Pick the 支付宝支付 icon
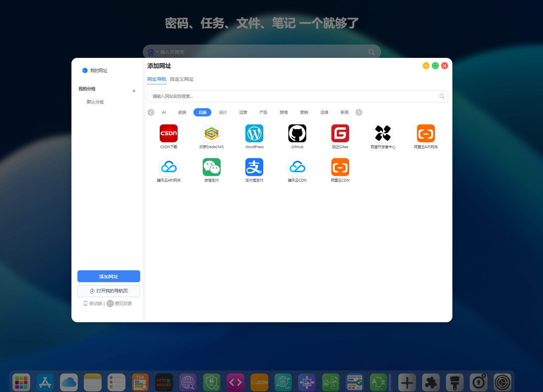 pos(254,167)
